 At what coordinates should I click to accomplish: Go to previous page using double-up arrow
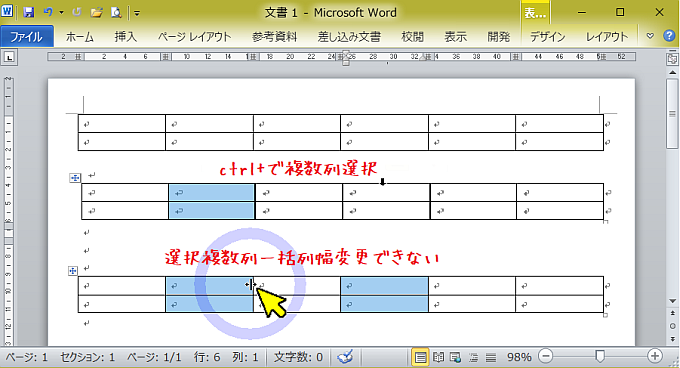(672, 313)
